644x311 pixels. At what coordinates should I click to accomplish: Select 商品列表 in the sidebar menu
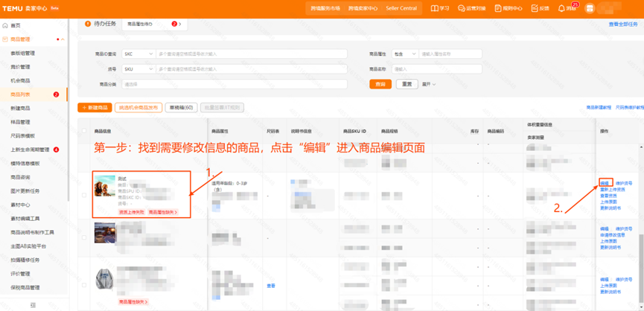pos(21,94)
